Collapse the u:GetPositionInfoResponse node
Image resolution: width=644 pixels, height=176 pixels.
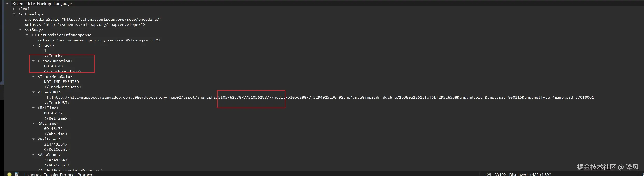click(x=27, y=35)
